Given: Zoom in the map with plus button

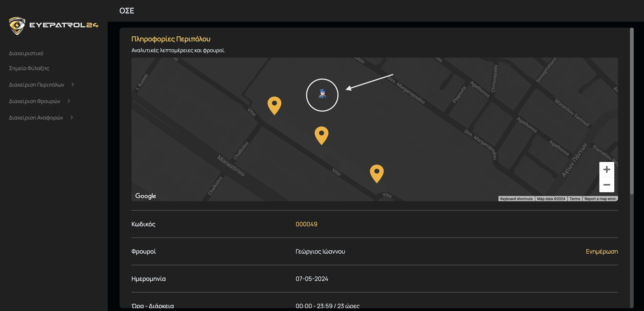Looking at the screenshot, I should click(606, 170).
